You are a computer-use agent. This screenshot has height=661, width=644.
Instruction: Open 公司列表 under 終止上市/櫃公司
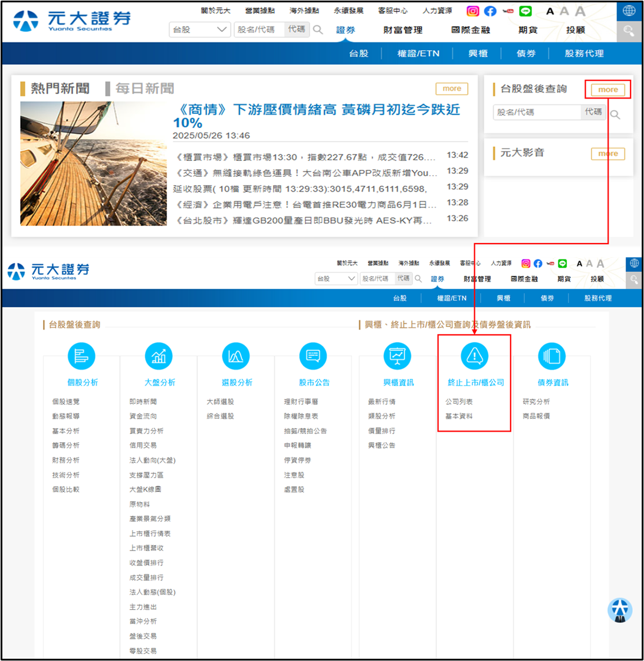pyautogui.click(x=459, y=402)
